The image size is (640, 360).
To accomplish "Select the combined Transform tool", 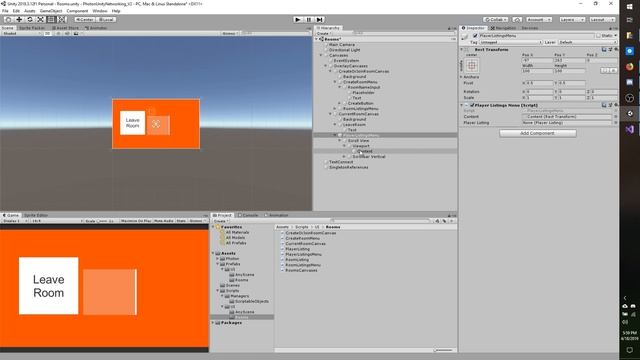I will pyautogui.click(x=61, y=20).
